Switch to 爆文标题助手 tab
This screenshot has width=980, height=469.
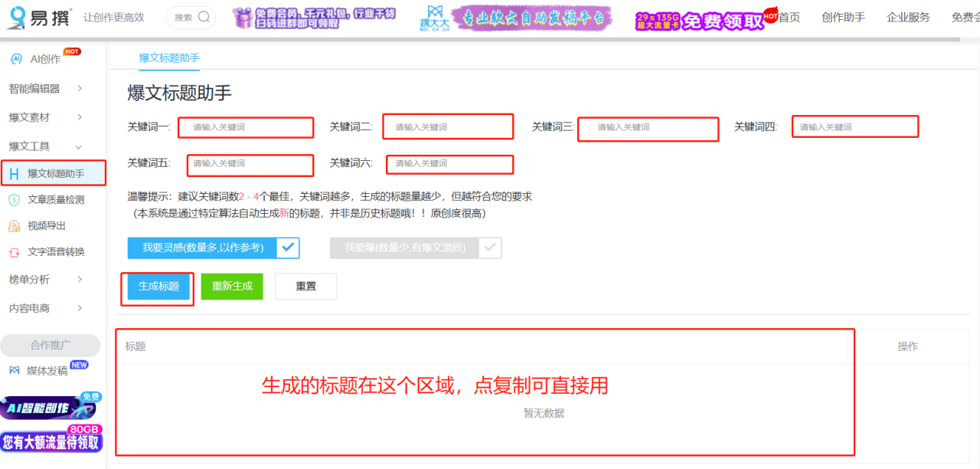coord(169,58)
